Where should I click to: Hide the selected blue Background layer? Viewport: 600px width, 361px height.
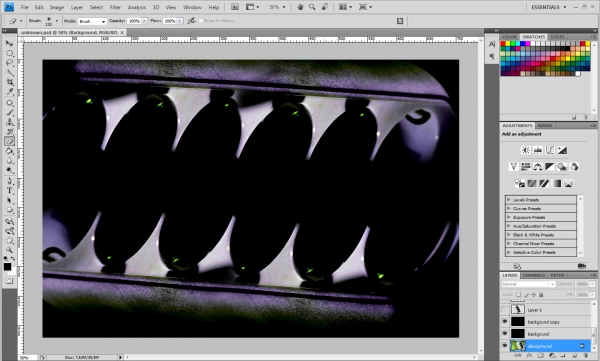(x=505, y=346)
